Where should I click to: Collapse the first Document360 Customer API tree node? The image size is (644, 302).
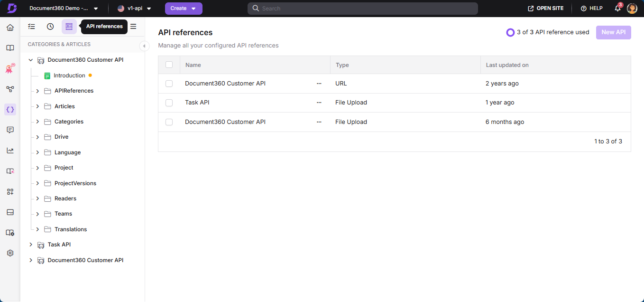[31, 60]
